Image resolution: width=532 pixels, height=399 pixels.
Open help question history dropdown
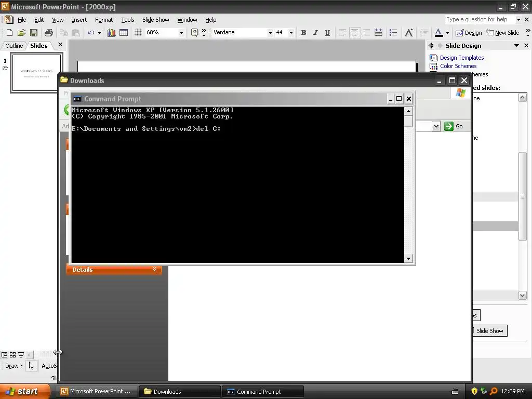click(x=518, y=20)
